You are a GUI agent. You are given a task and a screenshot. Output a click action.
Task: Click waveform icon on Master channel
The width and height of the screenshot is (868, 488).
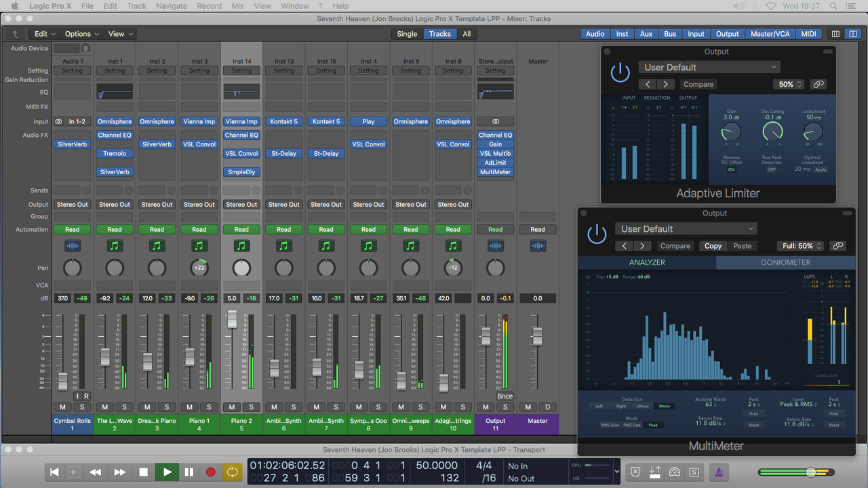click(538, 246)
